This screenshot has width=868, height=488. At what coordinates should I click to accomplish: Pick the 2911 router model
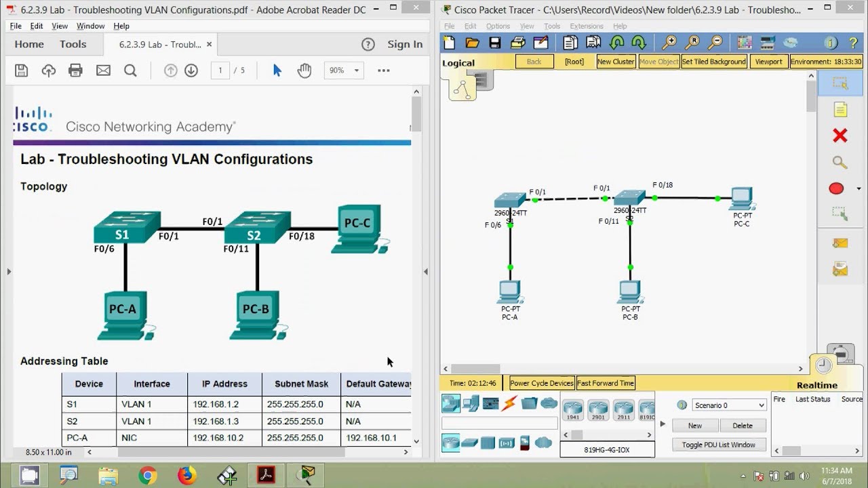click(623, 410)
